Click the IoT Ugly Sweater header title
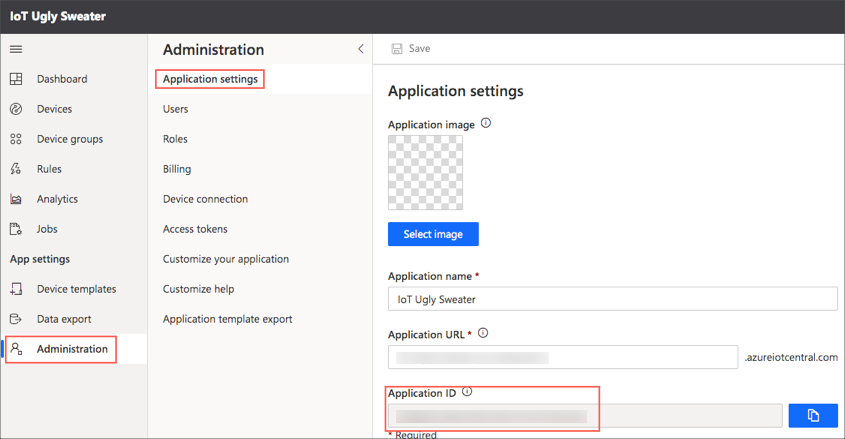 tap(58, 17)
